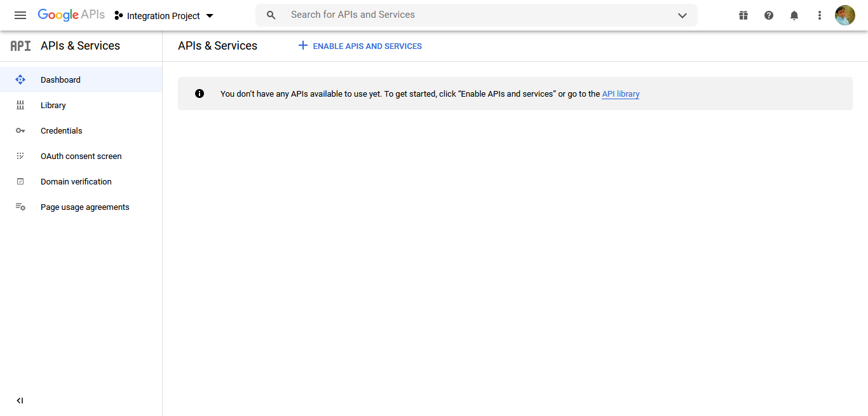
Task: Open Credentials page
Action: [x=62, y=130]
